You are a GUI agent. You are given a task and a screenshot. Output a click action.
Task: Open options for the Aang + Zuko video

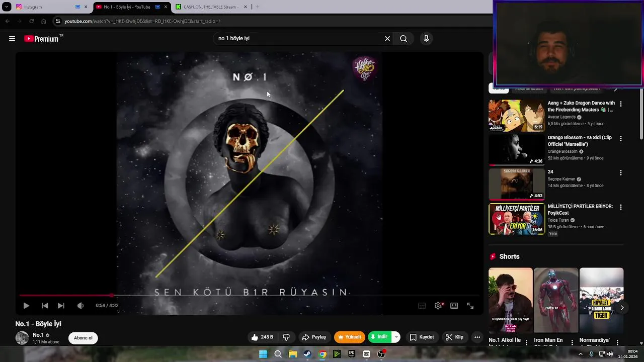620,104
